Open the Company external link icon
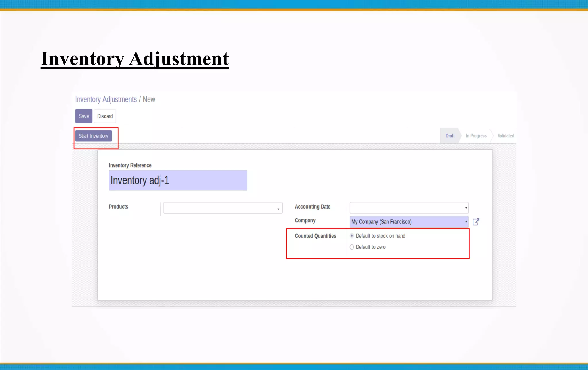This screenshot has height=370, width=588. tap(476, 222)
